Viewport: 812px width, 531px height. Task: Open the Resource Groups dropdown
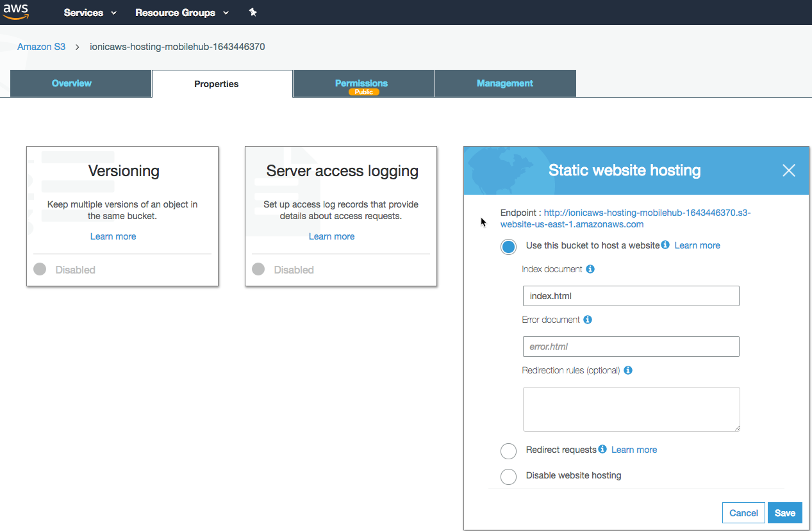click(182, 13)
